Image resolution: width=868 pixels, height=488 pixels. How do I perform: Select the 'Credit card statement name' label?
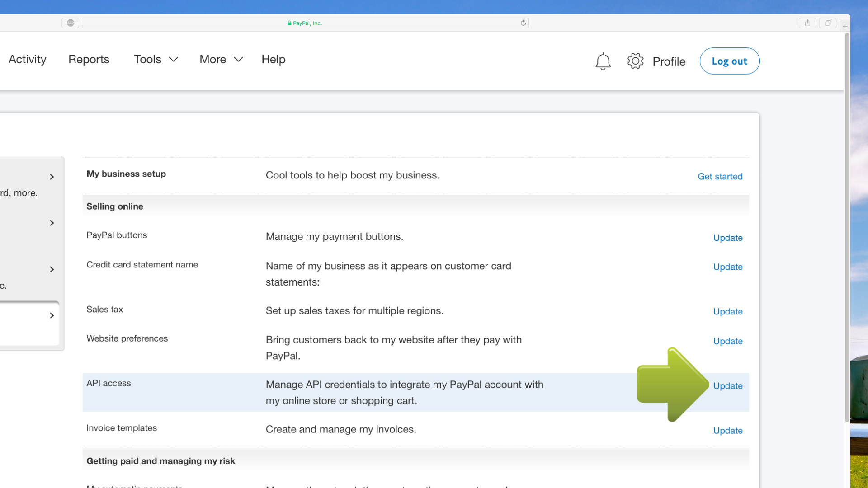(142, 264)
